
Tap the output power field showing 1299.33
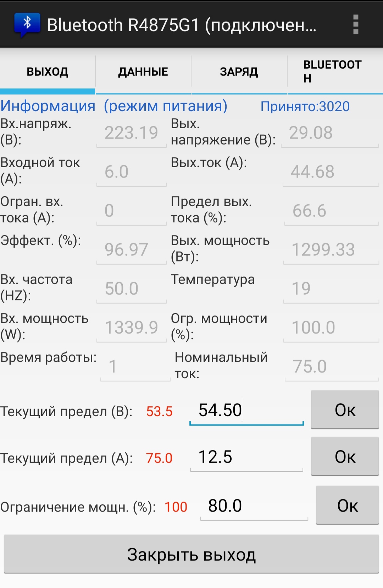(331, 250)
